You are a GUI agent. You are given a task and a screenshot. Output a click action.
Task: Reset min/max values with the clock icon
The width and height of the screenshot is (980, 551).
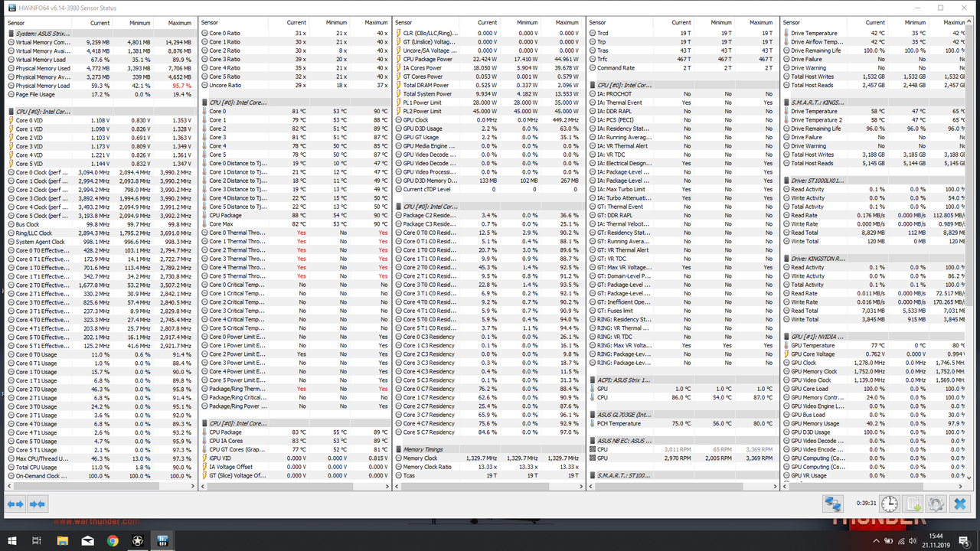point(889,504)
